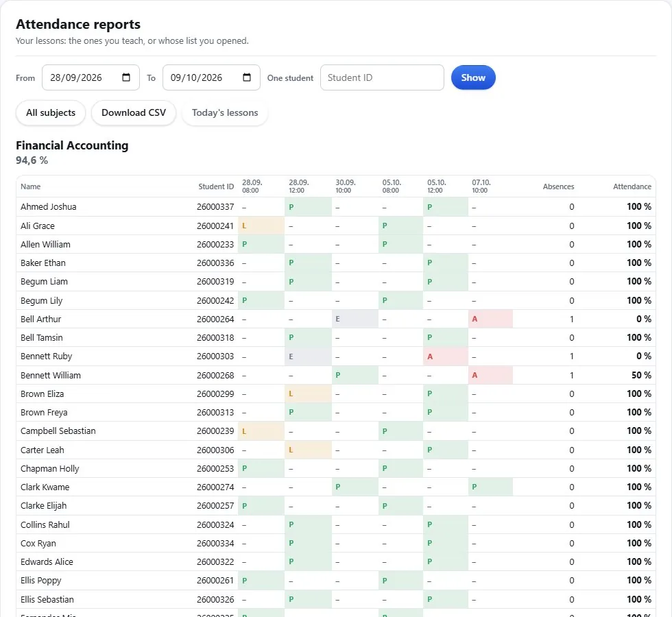Click Bennett Ruby's excused E cell

tap(308, 356)
